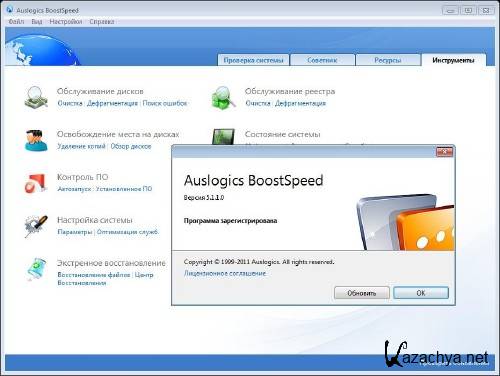Click the Disk Maintenance magnifier icon
The image size is (500, 376).
tap(36, 97)
